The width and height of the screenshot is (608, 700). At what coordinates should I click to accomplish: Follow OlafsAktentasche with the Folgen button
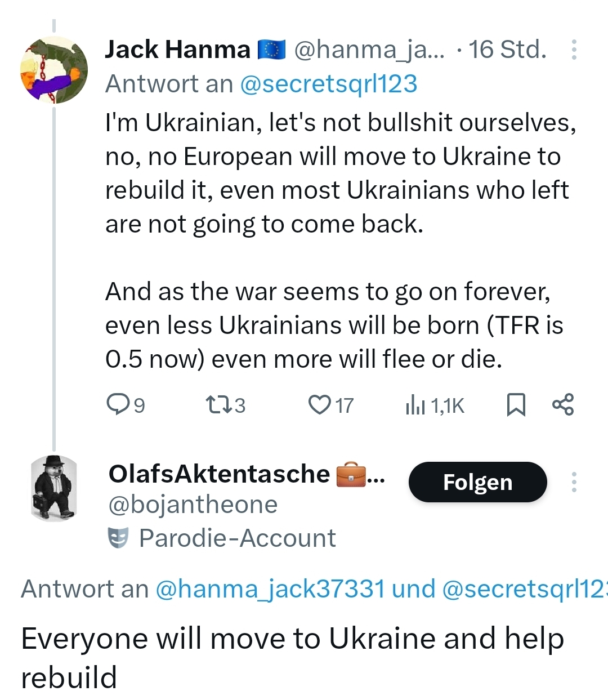point(477,482)
